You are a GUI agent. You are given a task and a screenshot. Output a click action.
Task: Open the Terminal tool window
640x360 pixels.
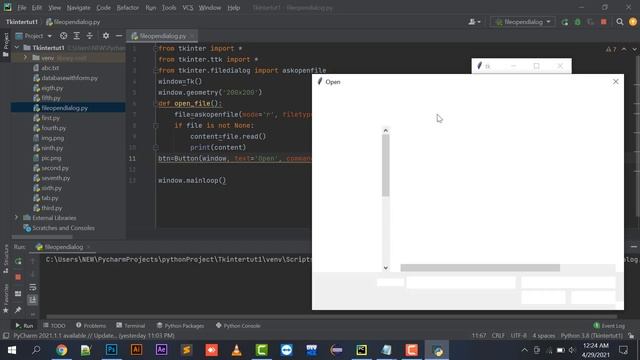pos(131,326)
